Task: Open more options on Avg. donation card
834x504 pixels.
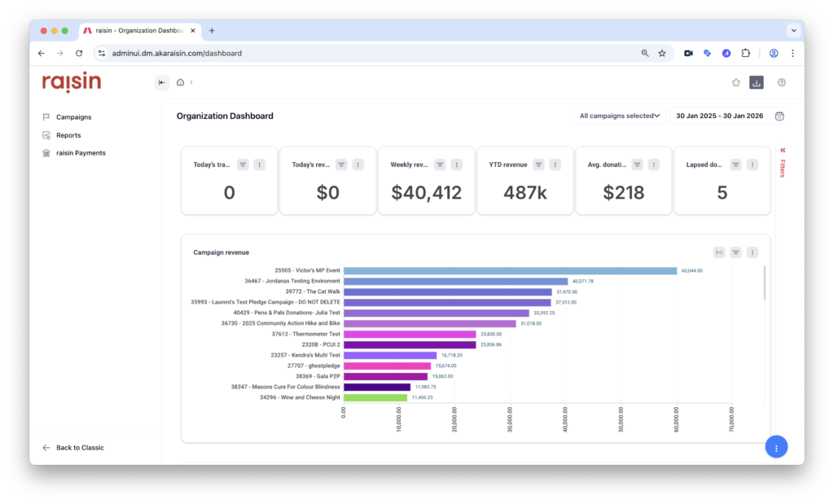Action: 654,164
